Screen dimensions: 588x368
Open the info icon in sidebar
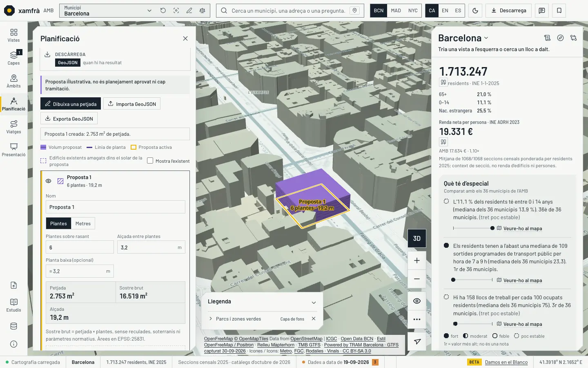pos(13,344)
